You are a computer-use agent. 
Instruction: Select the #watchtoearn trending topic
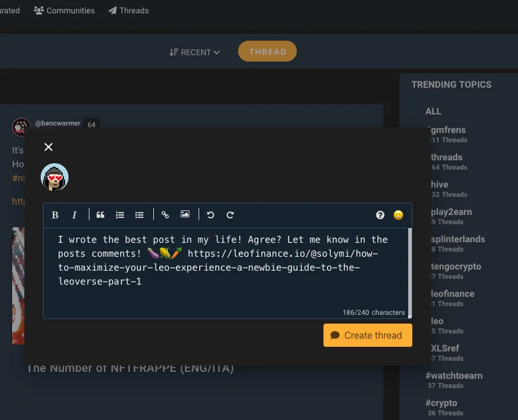(454, 376)
